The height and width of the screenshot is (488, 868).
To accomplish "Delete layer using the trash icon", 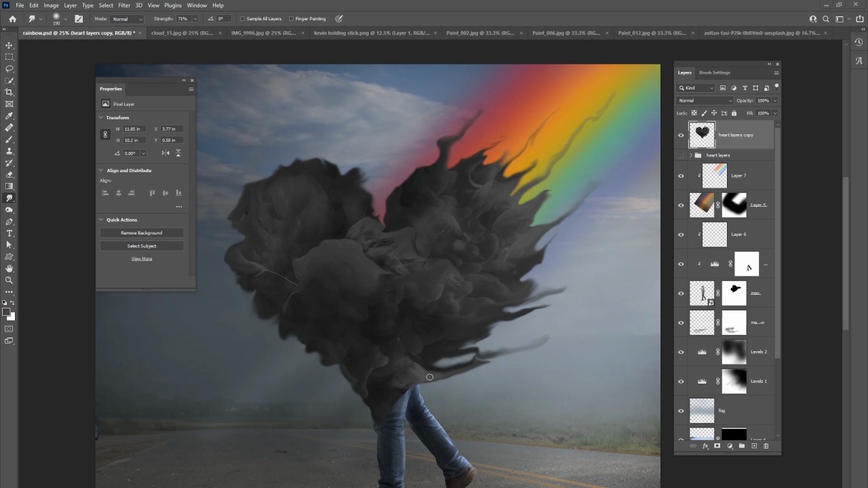I will 766,446.
